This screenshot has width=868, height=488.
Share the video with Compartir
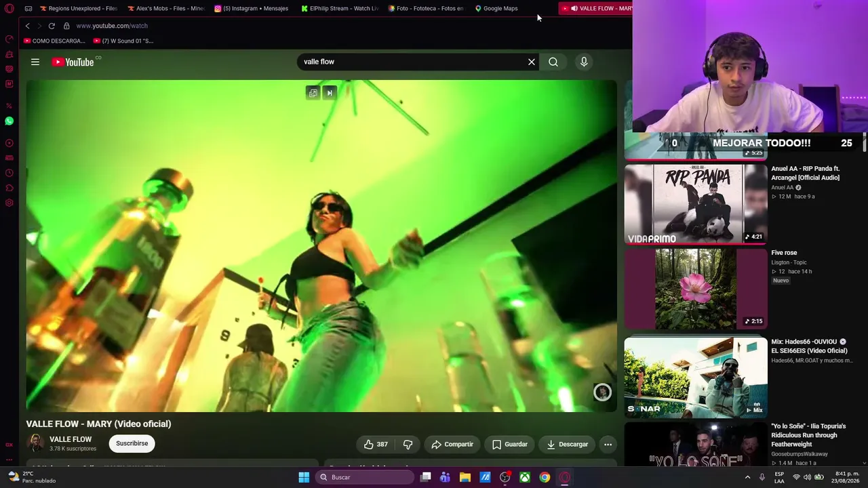click(x=452, y=445)
